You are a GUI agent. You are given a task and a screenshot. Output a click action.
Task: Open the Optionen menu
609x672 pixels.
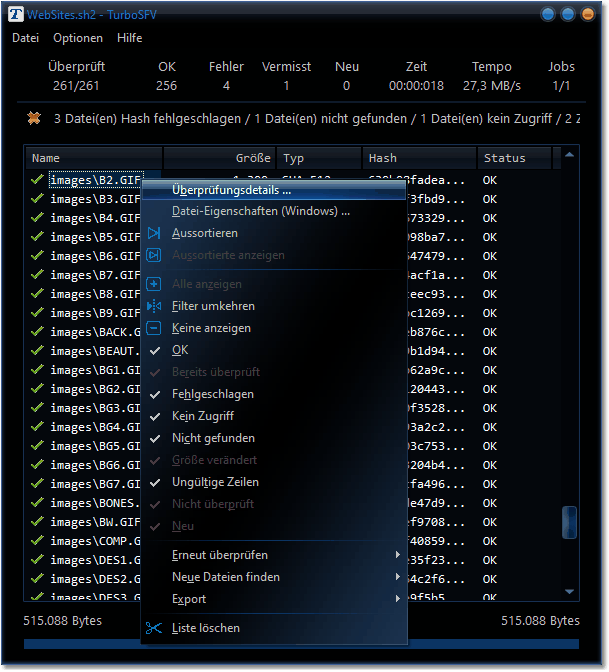click(78, 38)
